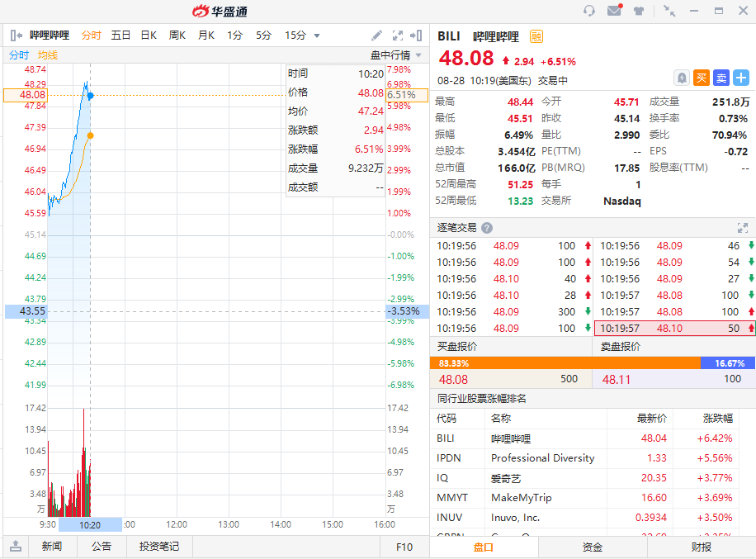Open help for 逐笔交易 via question mark
Image resolution: width=756 pixels, height=559 pixels.
click(x=486, y=228)
